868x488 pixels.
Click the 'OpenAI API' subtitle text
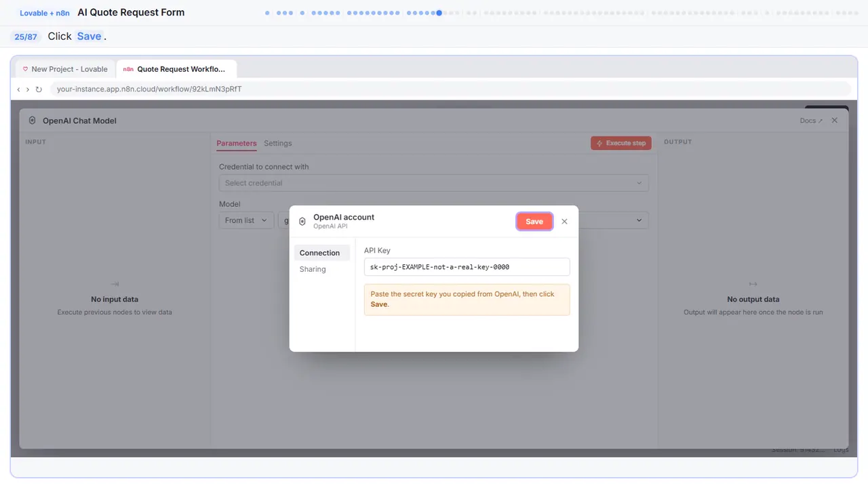tap(330, 226)
